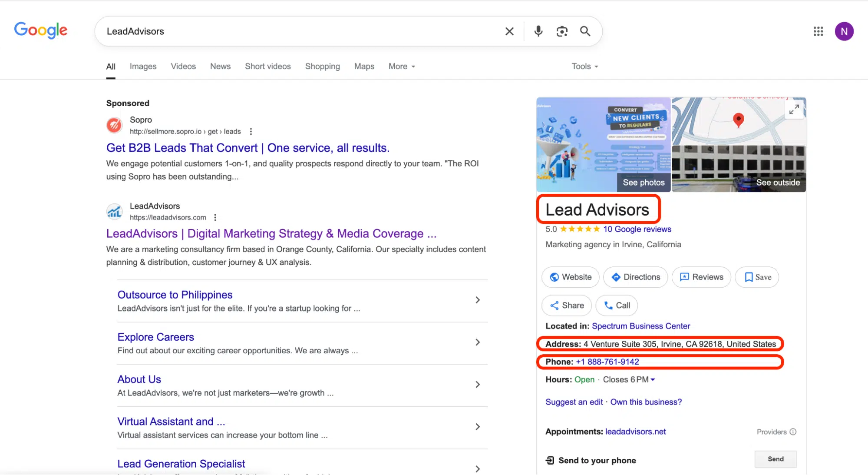
Task: Switch to the Images tab
Action: point(143,66)
